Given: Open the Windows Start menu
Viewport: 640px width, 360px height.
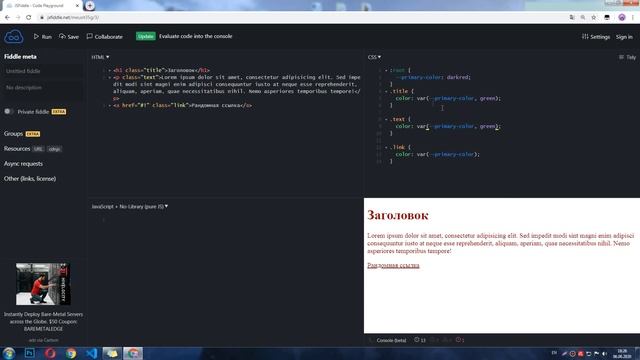Looking at the screenshot, I should (9, 353).
